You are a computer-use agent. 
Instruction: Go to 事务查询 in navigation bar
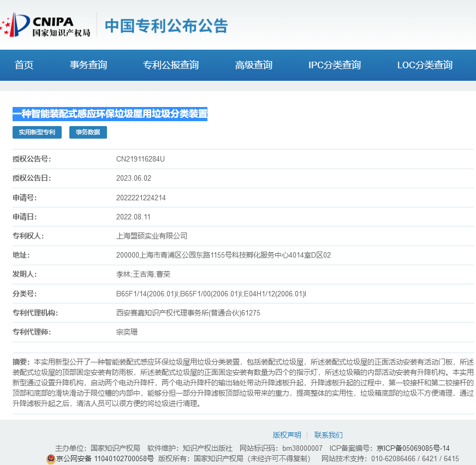(88, 65)
